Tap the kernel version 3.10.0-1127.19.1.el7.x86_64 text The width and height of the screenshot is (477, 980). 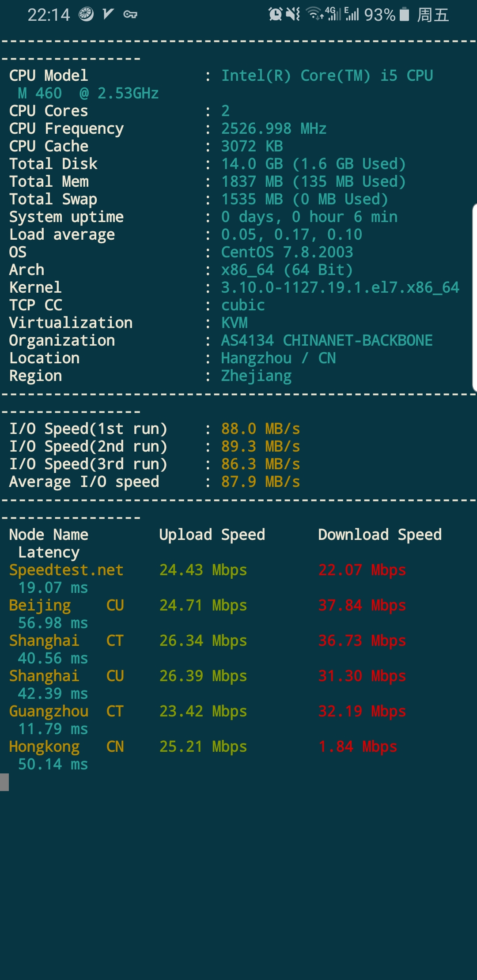coord(340,287)
